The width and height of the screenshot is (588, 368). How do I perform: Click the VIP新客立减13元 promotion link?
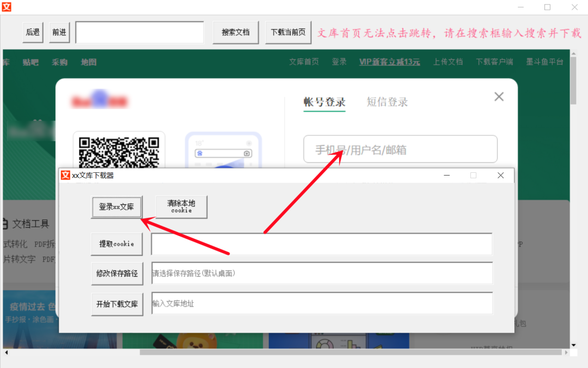point(390,62)
